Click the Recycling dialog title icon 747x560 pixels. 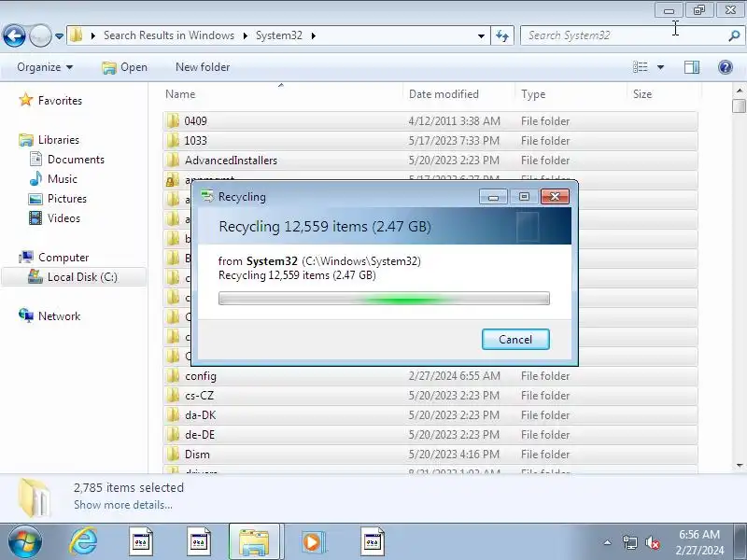click(x=207, y=196)
